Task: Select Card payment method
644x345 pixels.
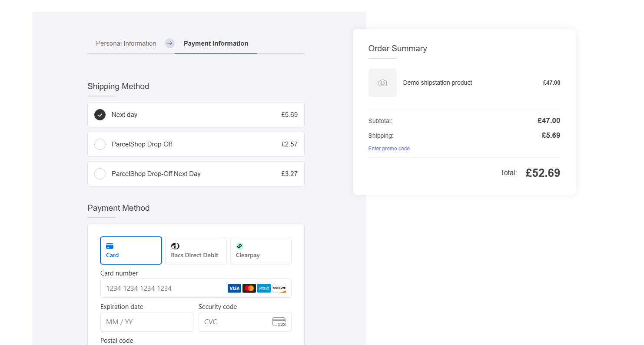Action: [131, 251]
